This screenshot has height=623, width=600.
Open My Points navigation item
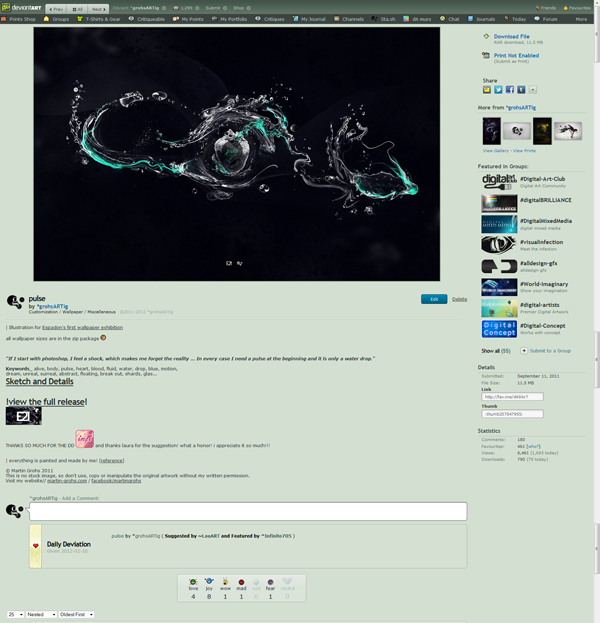[188, 19]
